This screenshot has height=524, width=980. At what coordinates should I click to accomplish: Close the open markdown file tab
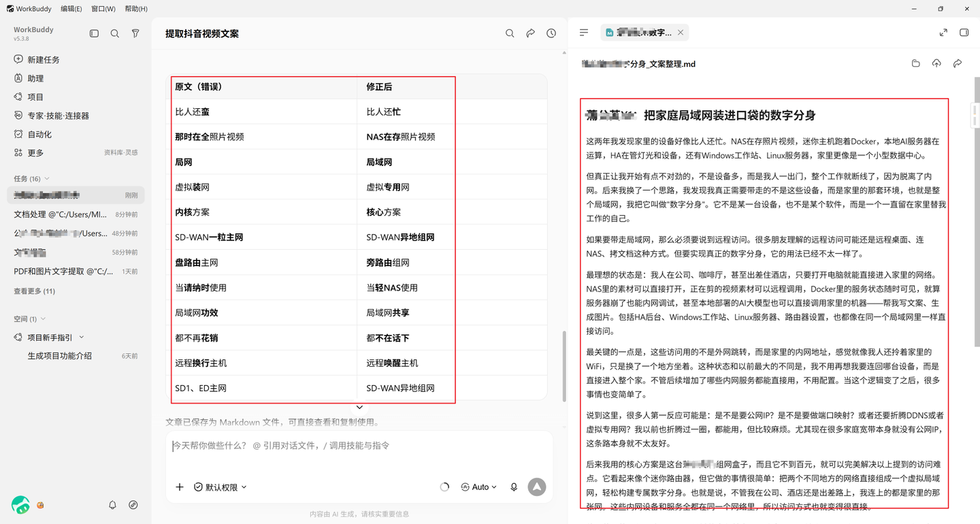click(x=681, y=32)
